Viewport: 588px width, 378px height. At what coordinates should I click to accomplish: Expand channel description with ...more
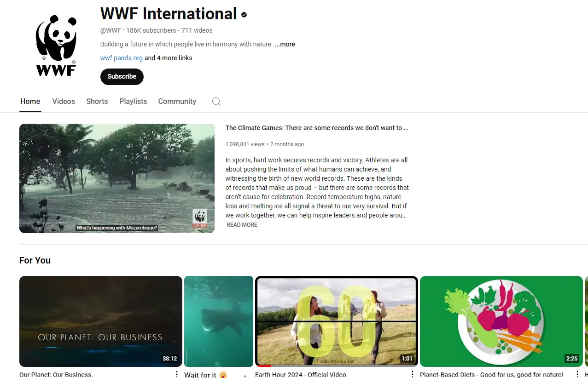[285, 44]
